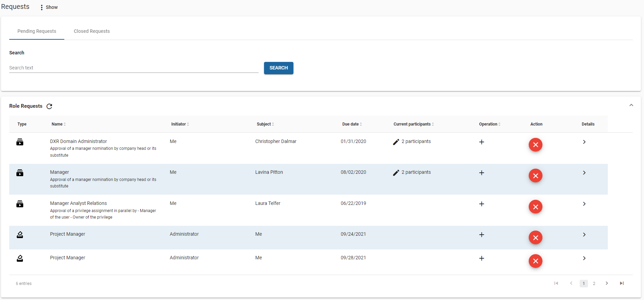Refresh the Role Requests list
This screenshot has width=644, height=300.
coord(49,106)
